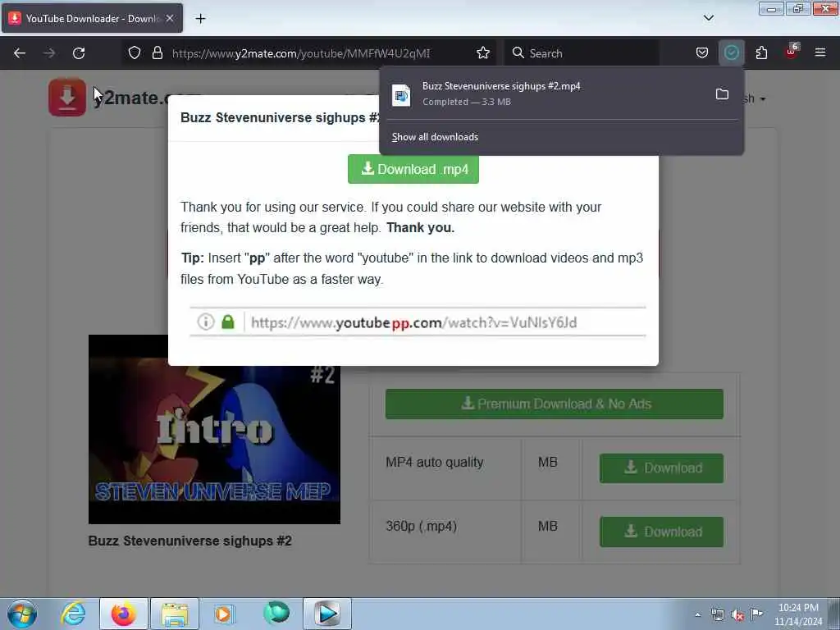840x630 pixels.
Task: Close the YouTube Downloader tab
Action: coord(170,18)
